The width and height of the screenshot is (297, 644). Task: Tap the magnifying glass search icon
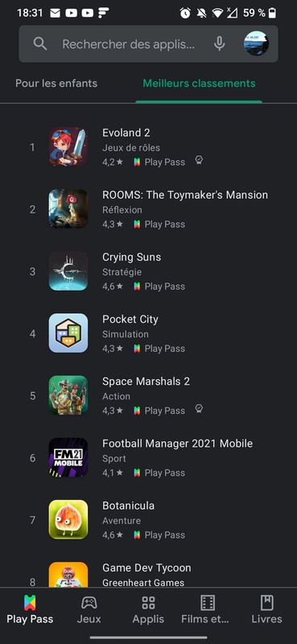point(40,43)
